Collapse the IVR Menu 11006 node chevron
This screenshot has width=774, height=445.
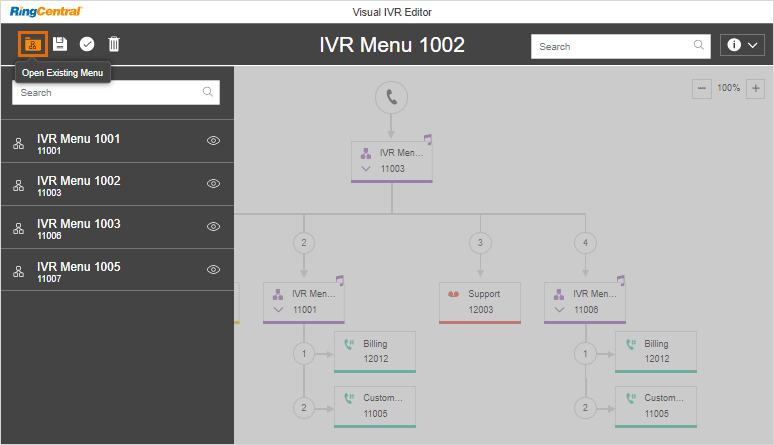[x=560, y=310]
